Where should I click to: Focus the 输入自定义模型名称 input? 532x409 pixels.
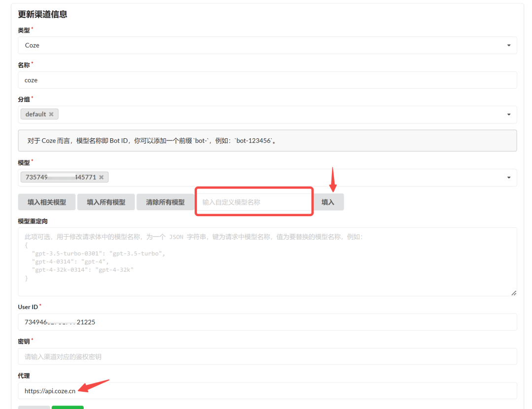(x=254, y=202)
